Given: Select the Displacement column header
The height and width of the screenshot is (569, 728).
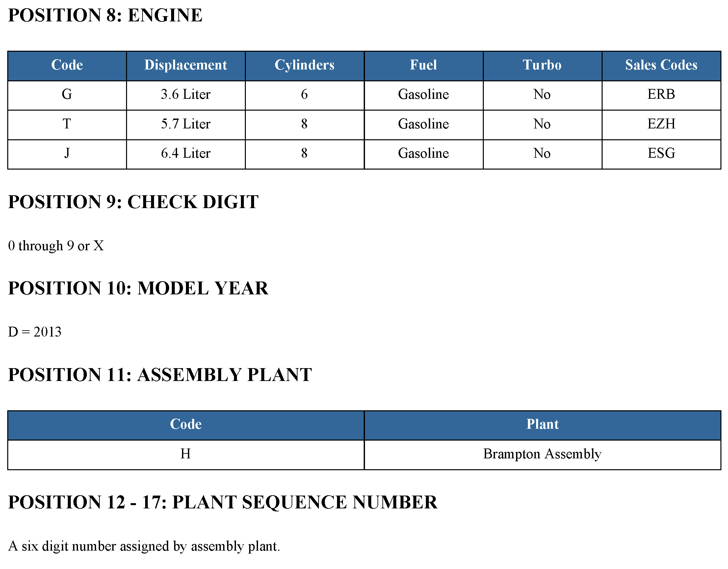Looking at the screenshot, I should (186, 65).
